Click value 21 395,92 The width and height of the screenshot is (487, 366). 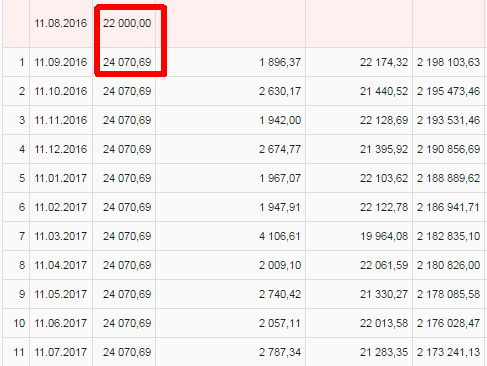coord(384,149)
